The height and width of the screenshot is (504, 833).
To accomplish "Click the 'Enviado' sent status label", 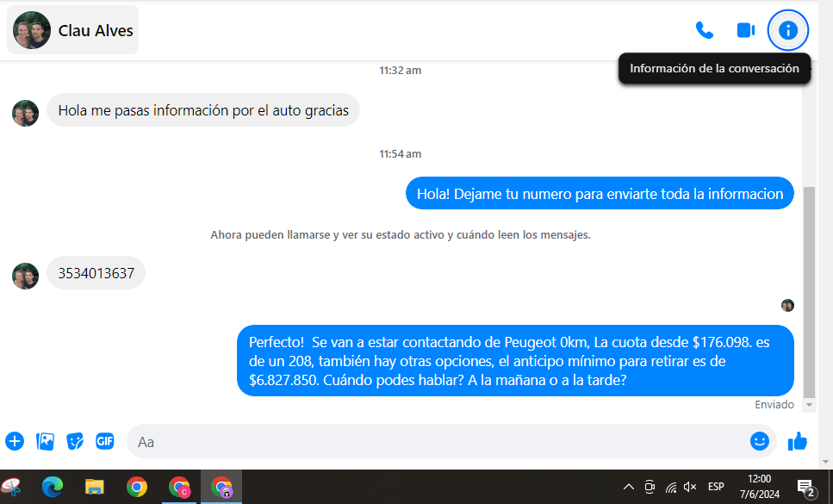I will tap(774, 405).
